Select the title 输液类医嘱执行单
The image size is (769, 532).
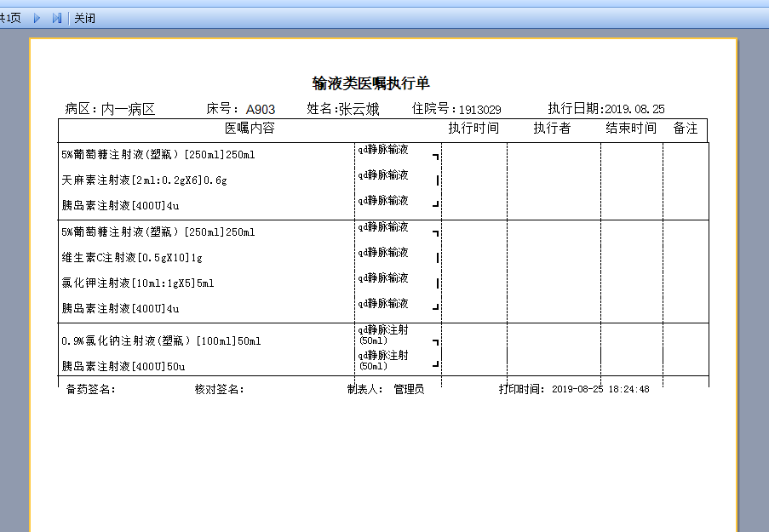[370, 83]
